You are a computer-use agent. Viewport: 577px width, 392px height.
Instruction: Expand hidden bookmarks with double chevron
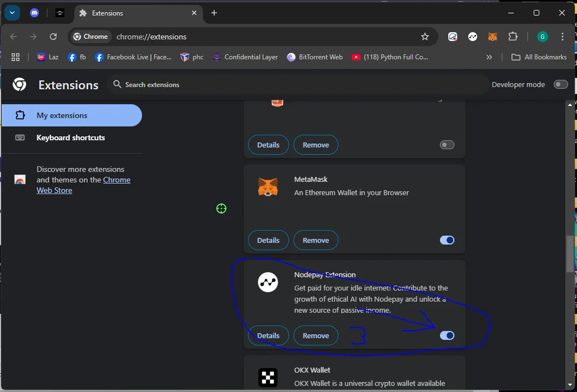coord(489,57)
